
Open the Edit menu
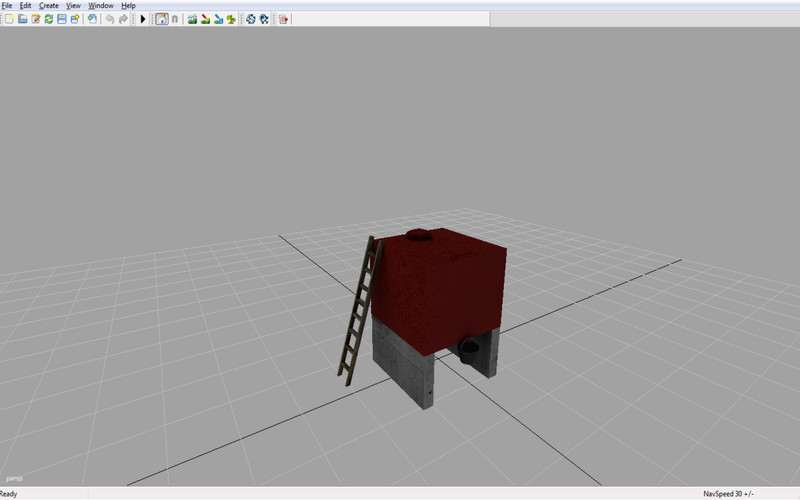[26, 5]
